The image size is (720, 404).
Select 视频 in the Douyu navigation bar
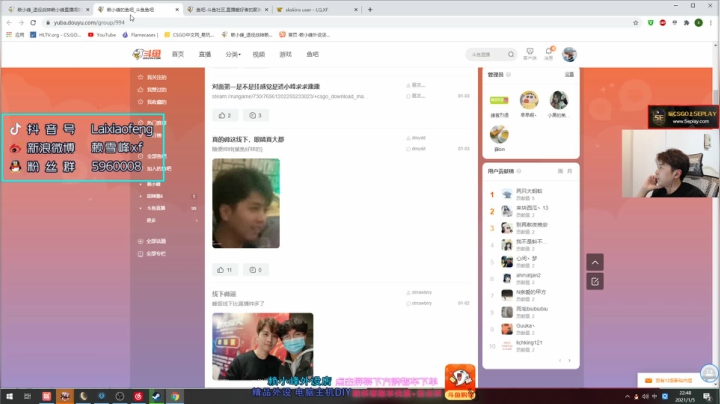coord(259,54)
